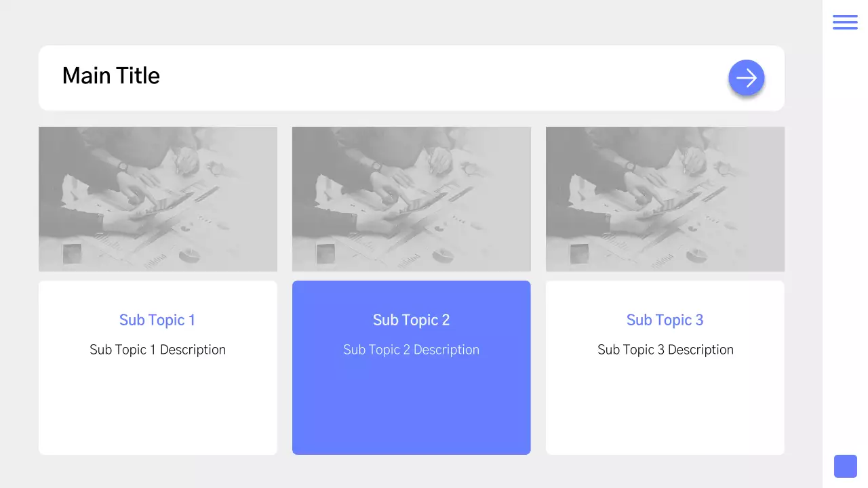Click empty space below Sub Topic 1 Description
This screenshot has height=488, width=868.
click(x=158, y=407)
